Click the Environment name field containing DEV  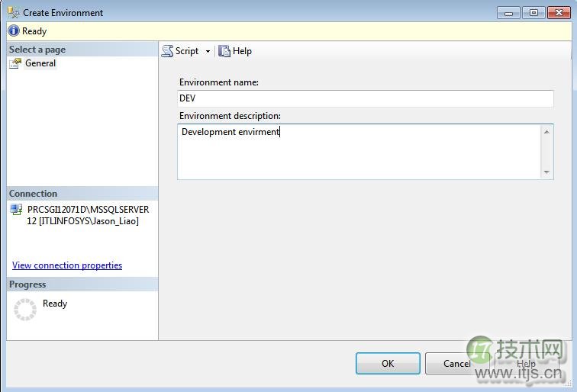(365, 98)
